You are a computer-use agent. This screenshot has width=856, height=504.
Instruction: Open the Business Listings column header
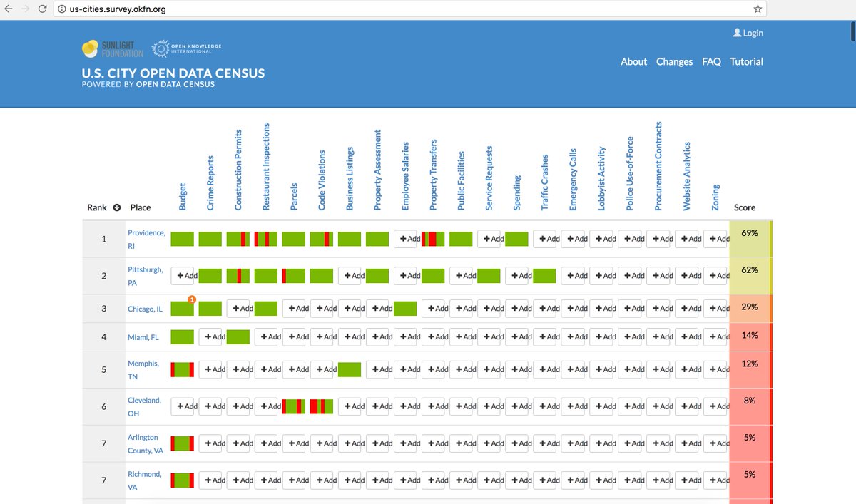pyautogui.click(x=350, y=178)
